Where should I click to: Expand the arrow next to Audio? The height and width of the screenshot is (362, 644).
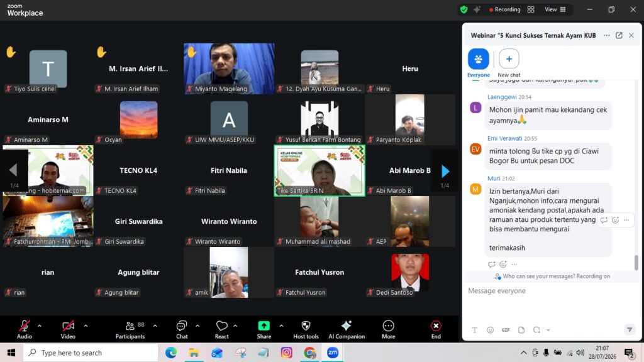40,326
